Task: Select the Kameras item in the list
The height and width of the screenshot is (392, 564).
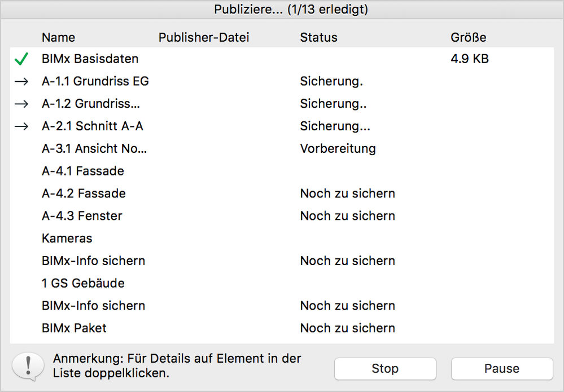Action: click(67, 238)
